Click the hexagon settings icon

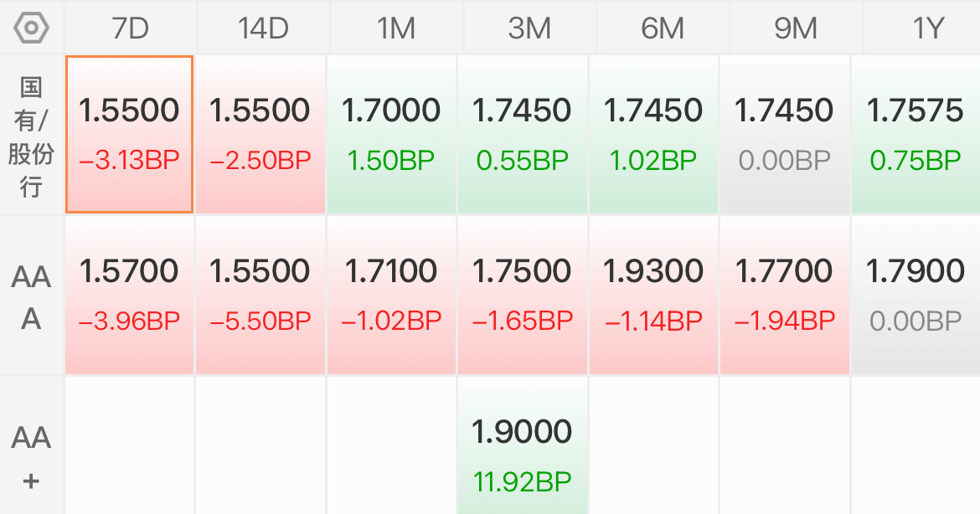pos(31,28)
